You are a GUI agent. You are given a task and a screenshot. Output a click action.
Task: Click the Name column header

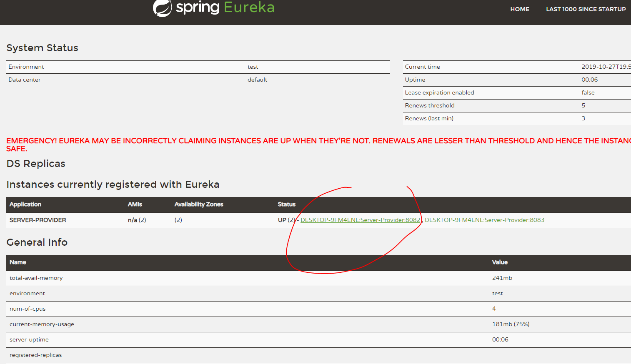(x=18, y=262)
